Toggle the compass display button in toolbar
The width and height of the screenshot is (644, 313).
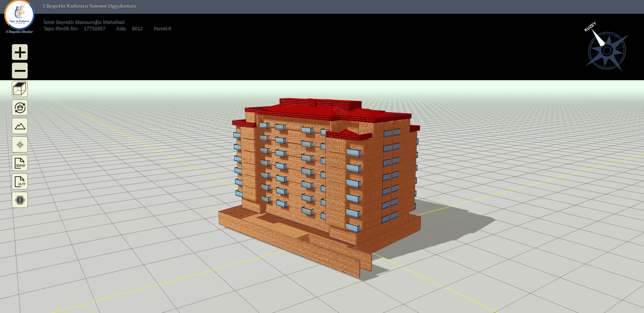20,145
